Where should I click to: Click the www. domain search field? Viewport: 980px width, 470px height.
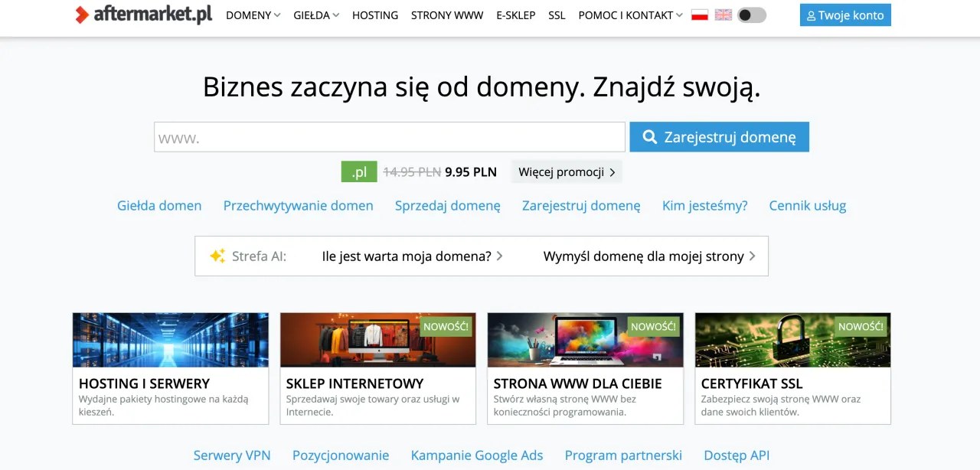coord(389,136)
